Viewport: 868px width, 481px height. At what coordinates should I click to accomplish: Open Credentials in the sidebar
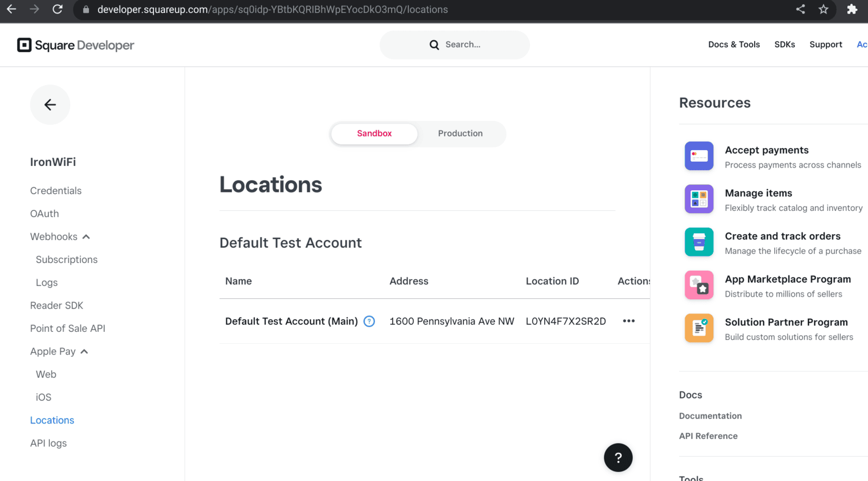point(56,191)
